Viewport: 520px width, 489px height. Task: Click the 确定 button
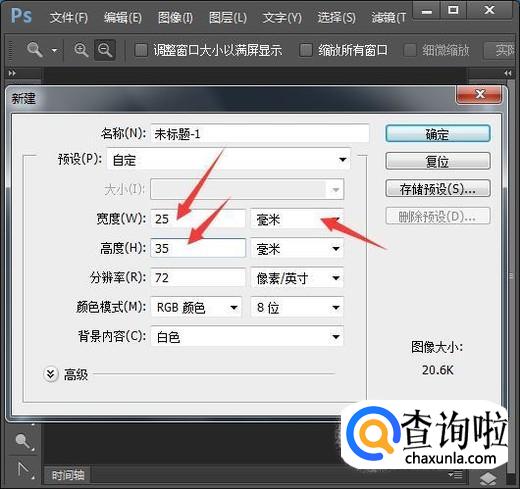tap(438, 134)
